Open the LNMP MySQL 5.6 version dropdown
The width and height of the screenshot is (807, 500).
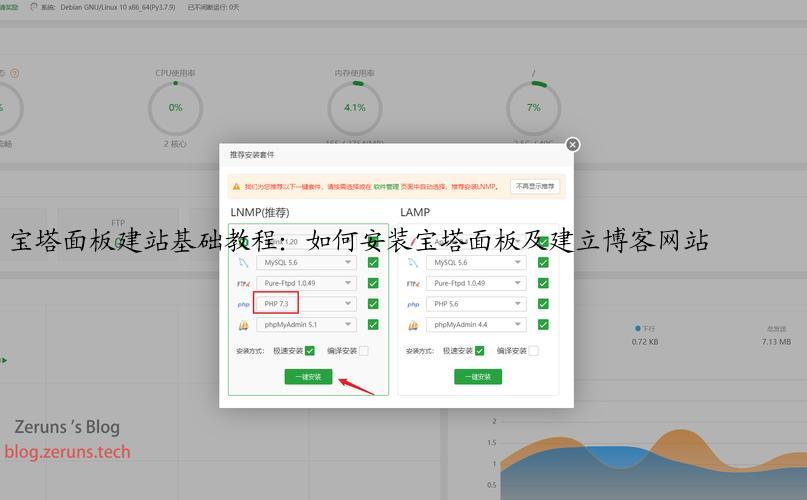point(306,263)
